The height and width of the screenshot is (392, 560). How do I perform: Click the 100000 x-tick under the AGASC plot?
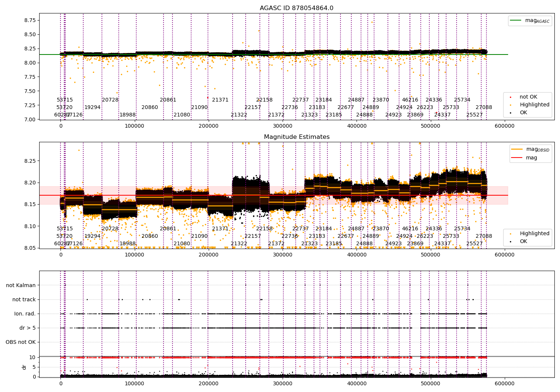click(134, 126)
